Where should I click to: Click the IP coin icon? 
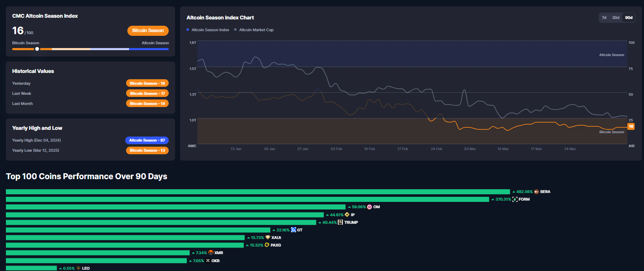pyautogui.click(x=347, y=215)
